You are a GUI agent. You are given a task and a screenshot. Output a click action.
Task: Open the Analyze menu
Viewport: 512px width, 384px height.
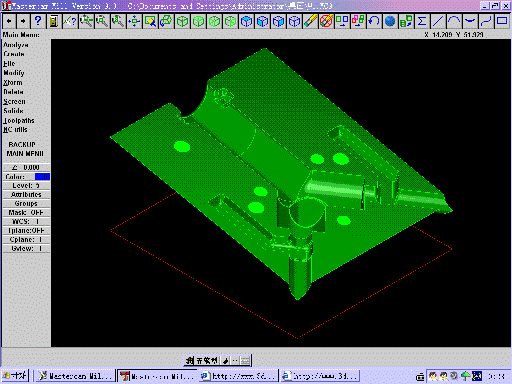(16, 45)
